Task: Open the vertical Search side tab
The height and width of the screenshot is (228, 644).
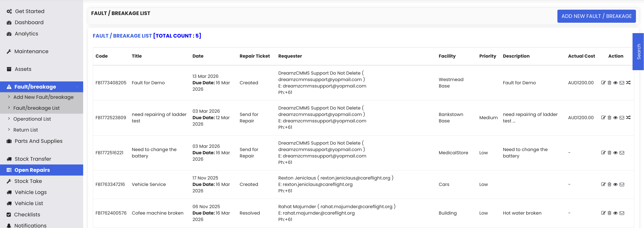Action: [x=638, y=52]
